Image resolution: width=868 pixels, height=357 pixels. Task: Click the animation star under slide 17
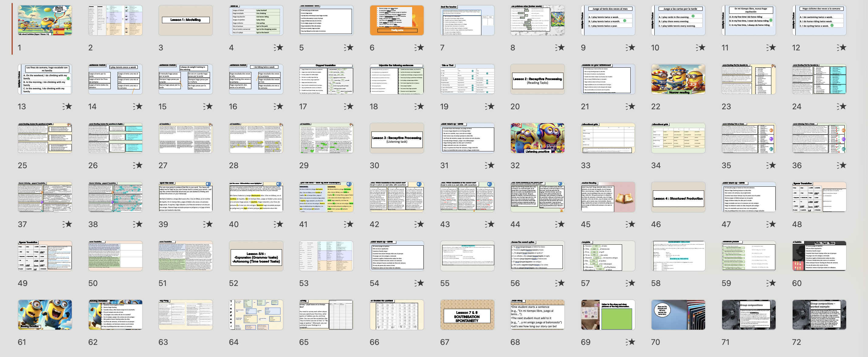pos(349,106)
